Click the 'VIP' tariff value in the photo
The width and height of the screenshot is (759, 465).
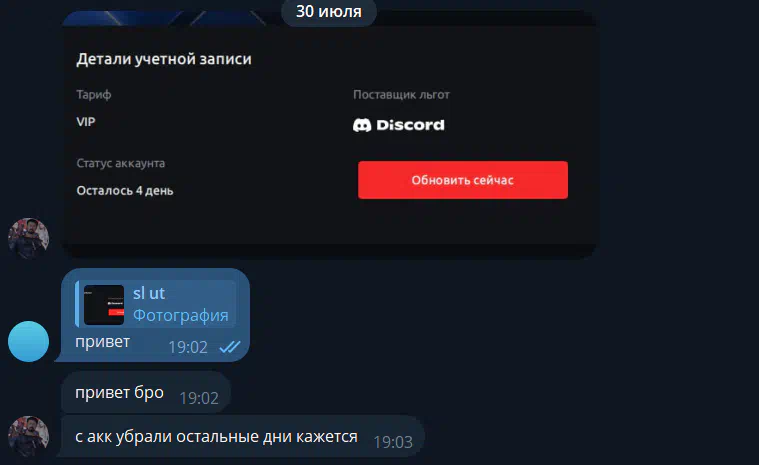(x=86, y=121)
